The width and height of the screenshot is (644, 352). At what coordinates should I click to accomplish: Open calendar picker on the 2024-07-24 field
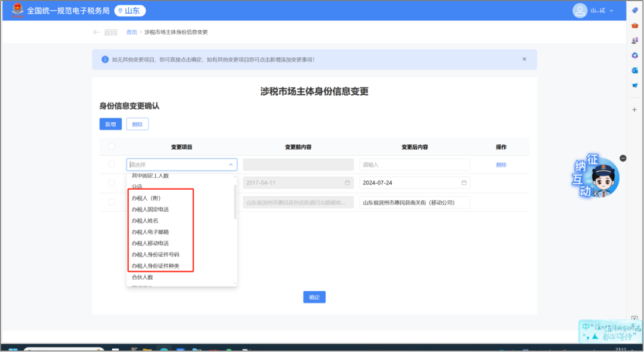465,182
